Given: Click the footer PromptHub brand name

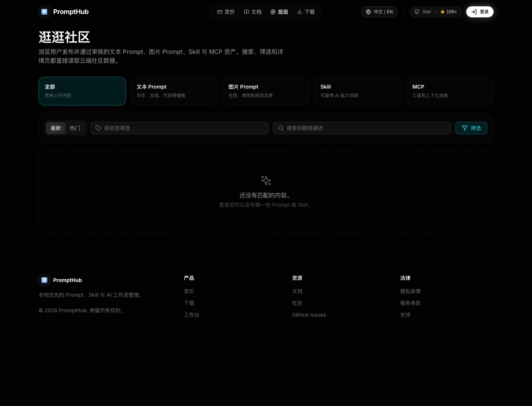Looking at the screenshot, I should click(68, 280).
